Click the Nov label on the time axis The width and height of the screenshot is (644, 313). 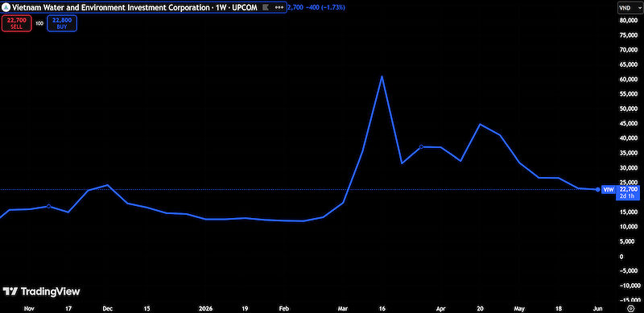[28, 307]
